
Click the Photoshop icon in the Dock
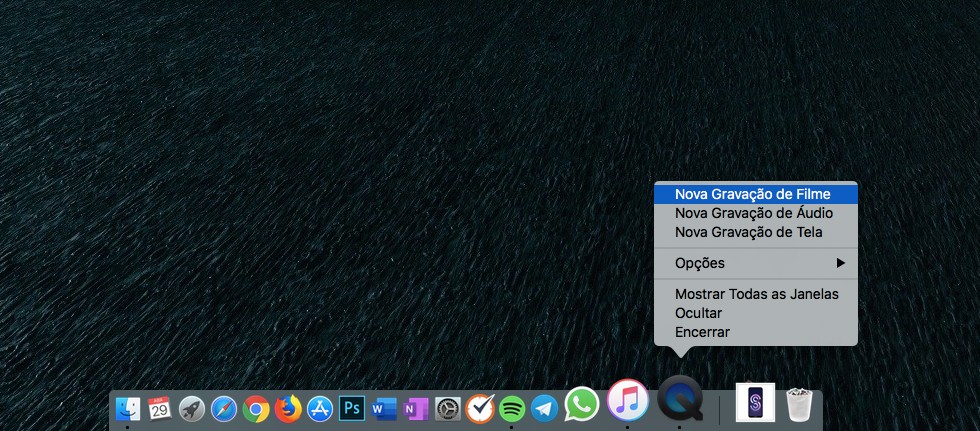352,409
